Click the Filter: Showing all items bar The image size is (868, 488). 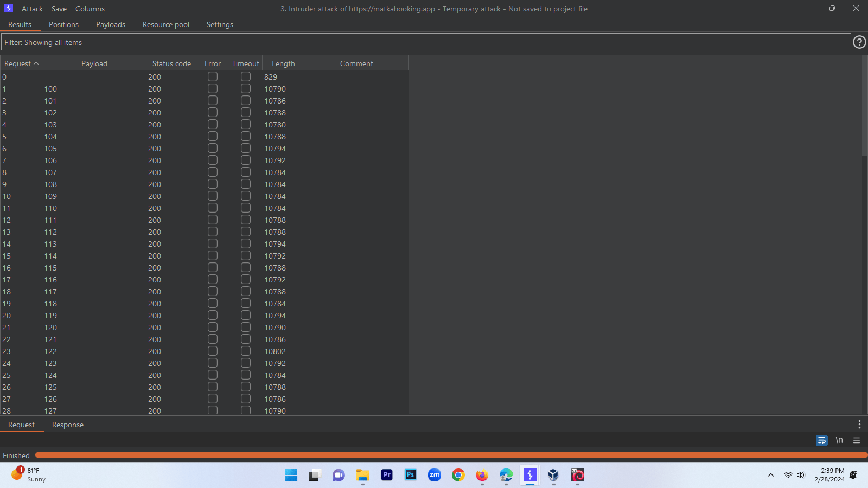point(426,42)
